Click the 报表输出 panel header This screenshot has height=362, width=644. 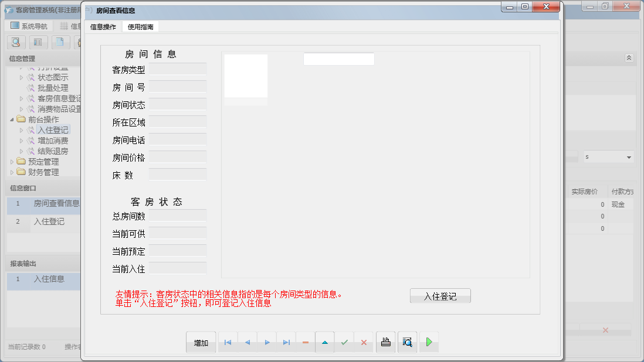(x=43, y=264)
